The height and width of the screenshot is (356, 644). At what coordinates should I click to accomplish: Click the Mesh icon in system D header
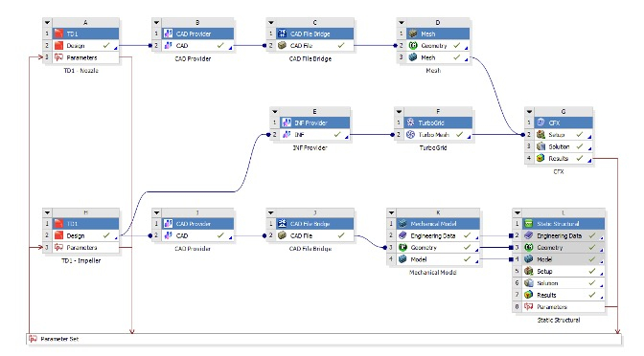coord(413,33)
